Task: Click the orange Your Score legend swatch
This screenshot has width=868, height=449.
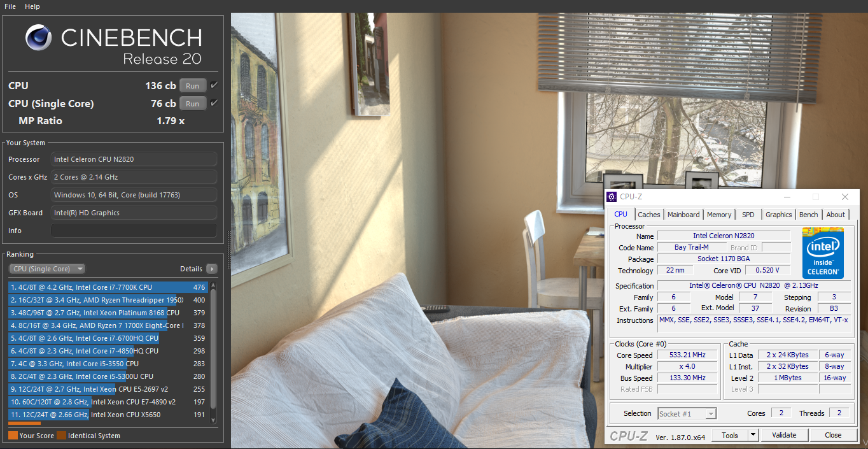Action: tap(13, 436)
